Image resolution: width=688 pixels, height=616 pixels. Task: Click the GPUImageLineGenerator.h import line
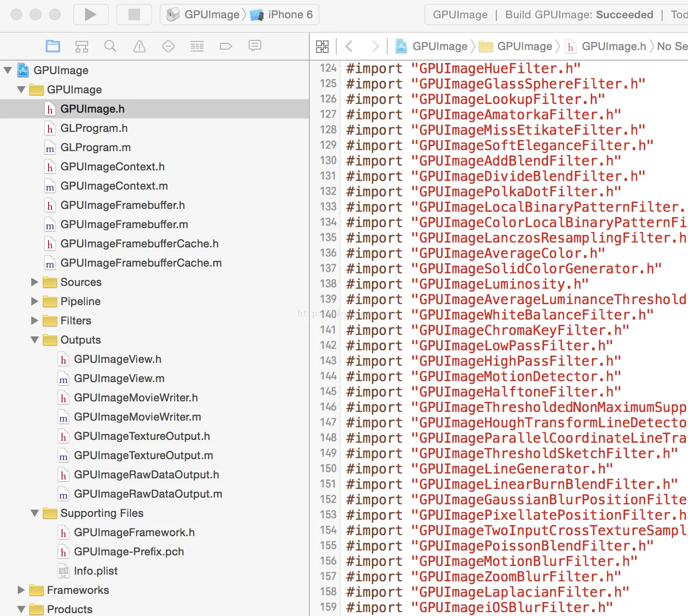479,469
